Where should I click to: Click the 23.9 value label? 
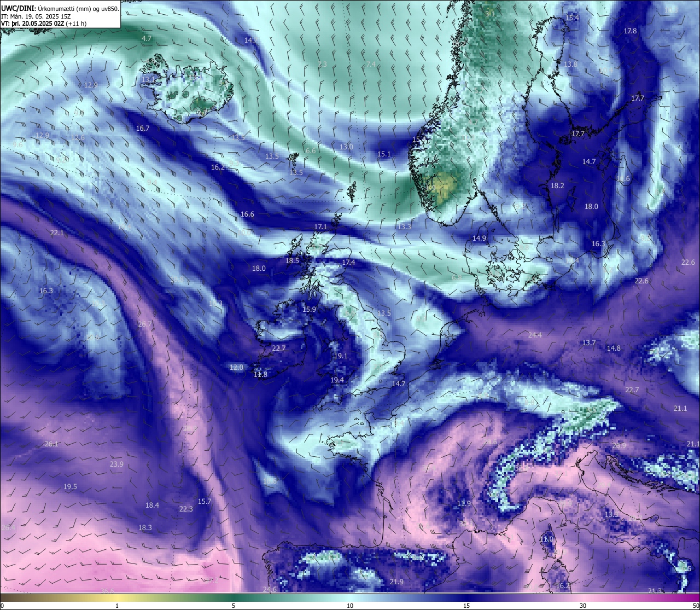tap(116, 464)
